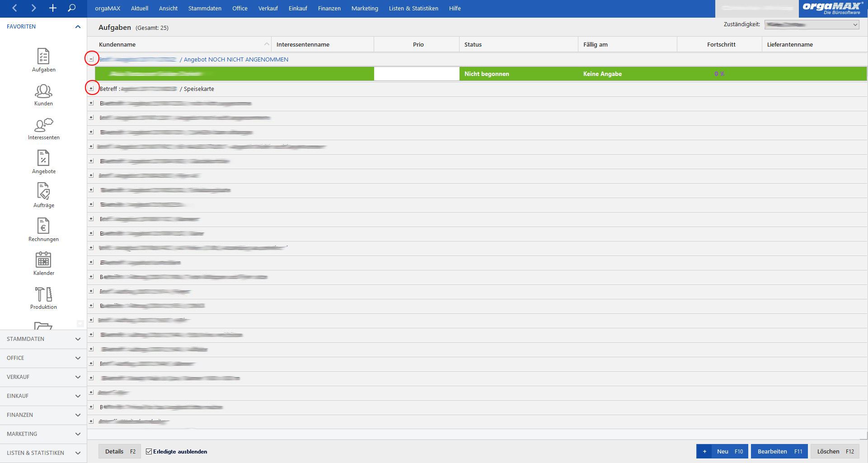
Task: Open the Hilfe menu
Action: click(x=455, y=8)
